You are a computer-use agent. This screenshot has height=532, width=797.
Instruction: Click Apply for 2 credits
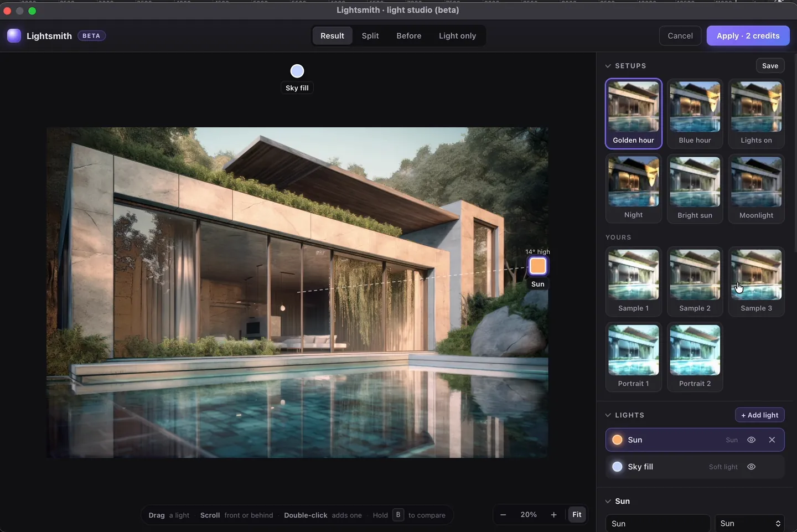tap(748, 35)
